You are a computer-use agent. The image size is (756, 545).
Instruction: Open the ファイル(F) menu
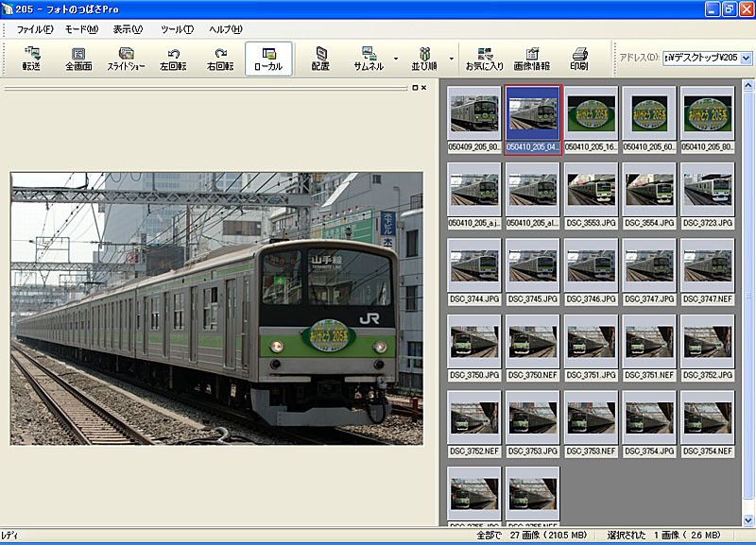(35, 29)
